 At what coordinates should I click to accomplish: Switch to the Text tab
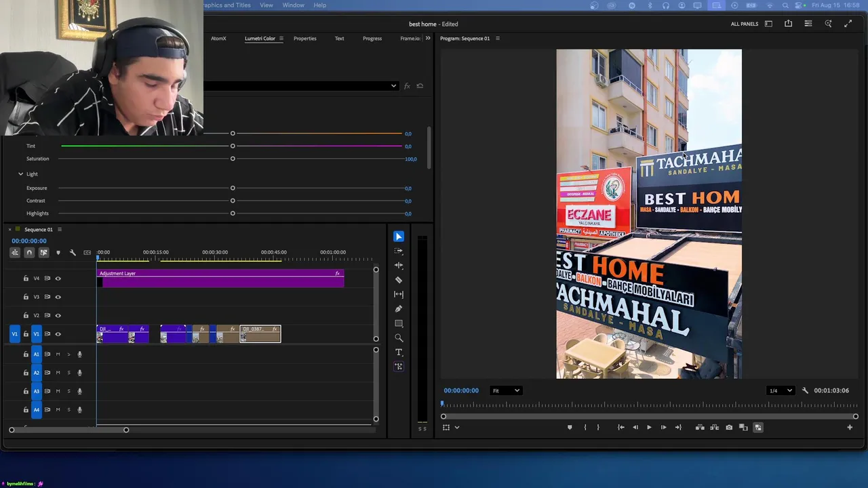[x=339, y=39]
